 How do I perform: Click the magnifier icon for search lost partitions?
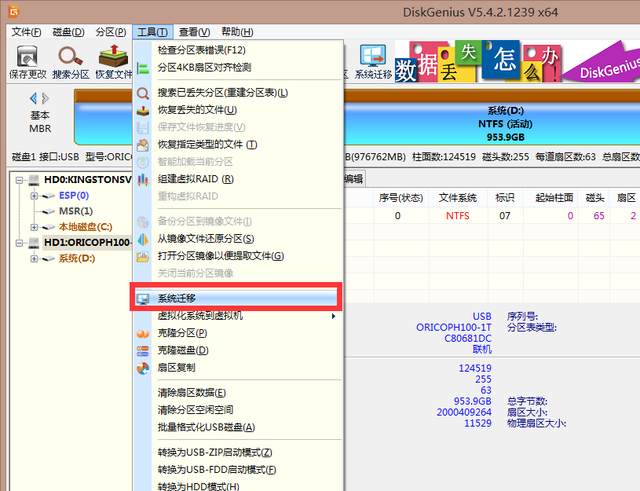pos(143,93)
